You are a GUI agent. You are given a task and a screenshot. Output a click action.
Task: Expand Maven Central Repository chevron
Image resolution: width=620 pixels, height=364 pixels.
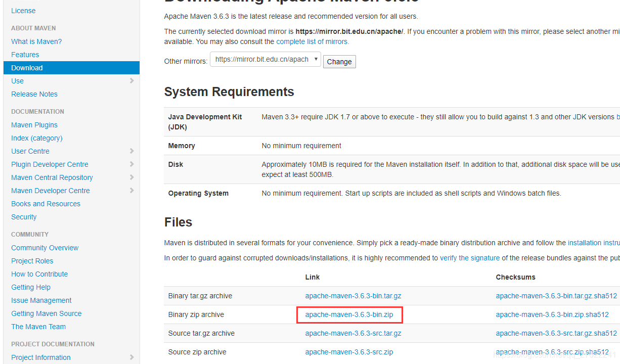pos(132,177)
